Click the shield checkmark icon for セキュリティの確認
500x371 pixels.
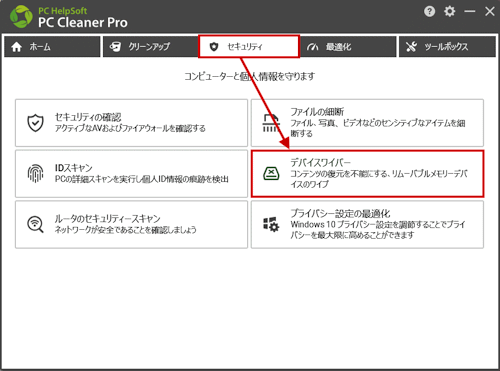coord(35,123)
